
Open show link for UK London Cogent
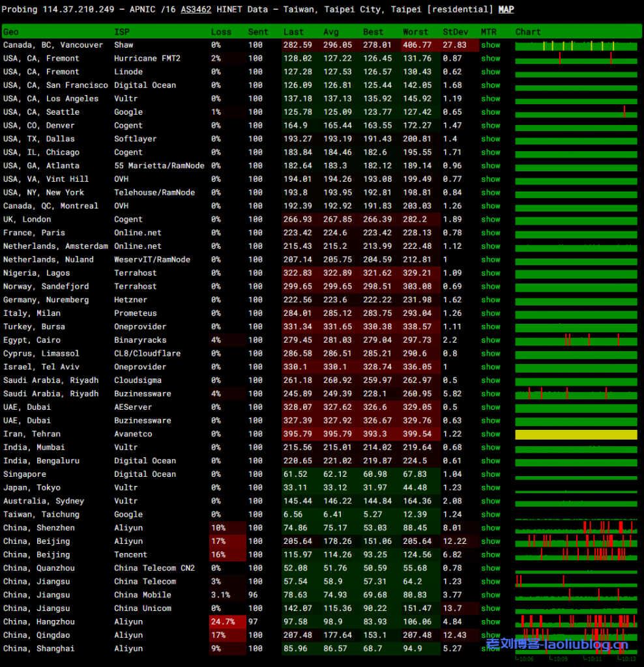tap(491, 220)
